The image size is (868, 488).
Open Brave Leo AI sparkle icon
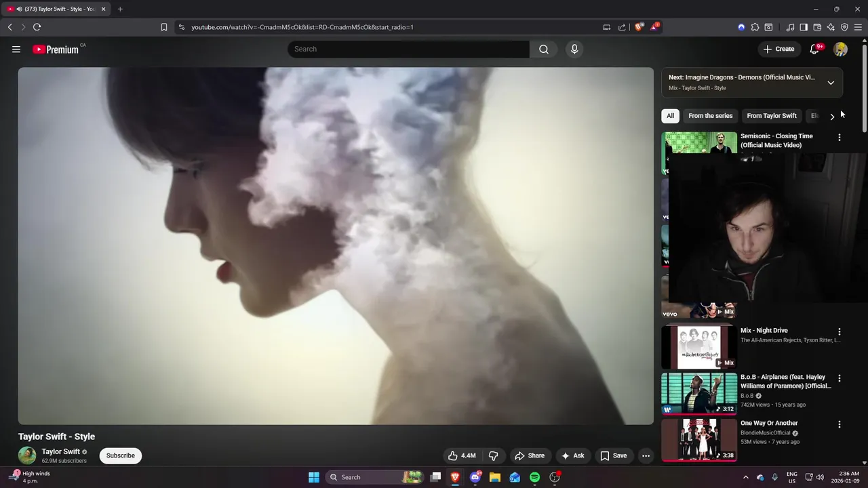coord(831,27)
